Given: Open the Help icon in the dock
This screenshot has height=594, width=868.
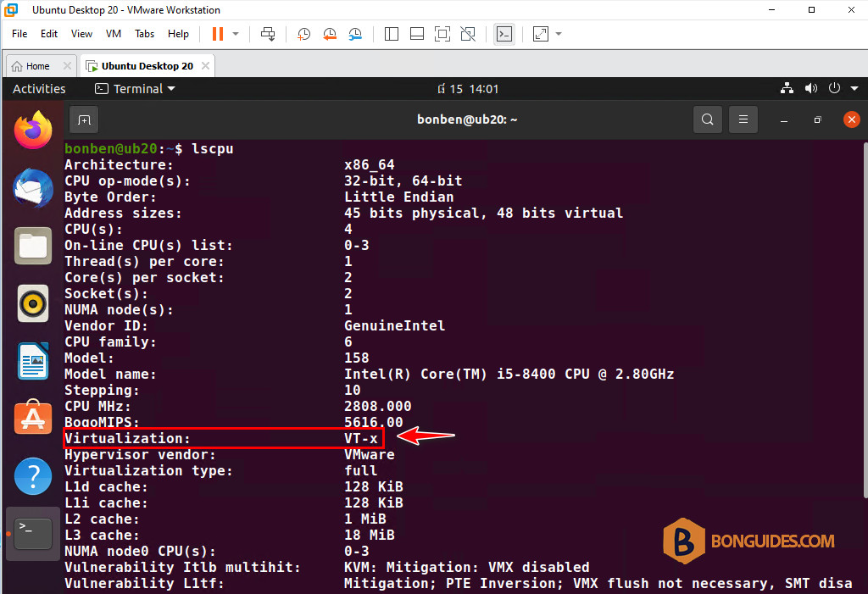Looking at the screenshot, I should 33,476.
